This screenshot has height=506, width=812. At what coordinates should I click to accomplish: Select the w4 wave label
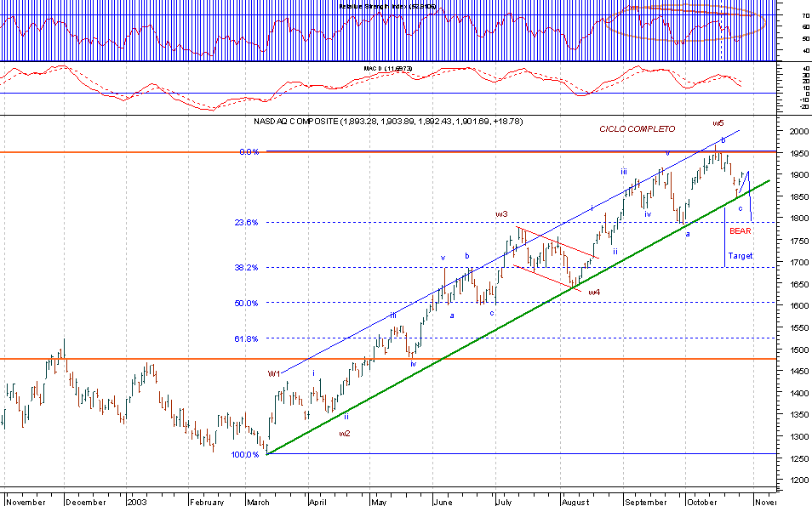594,293
